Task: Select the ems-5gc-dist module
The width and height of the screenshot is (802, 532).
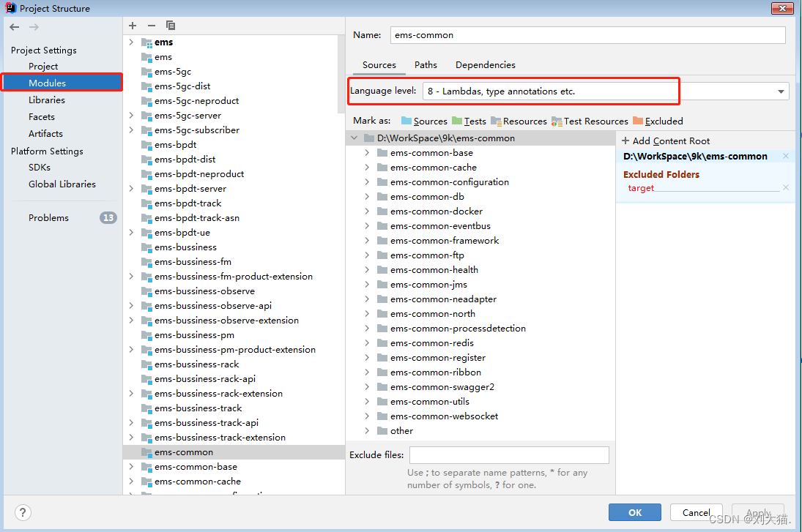Action: tap(182, 86)
